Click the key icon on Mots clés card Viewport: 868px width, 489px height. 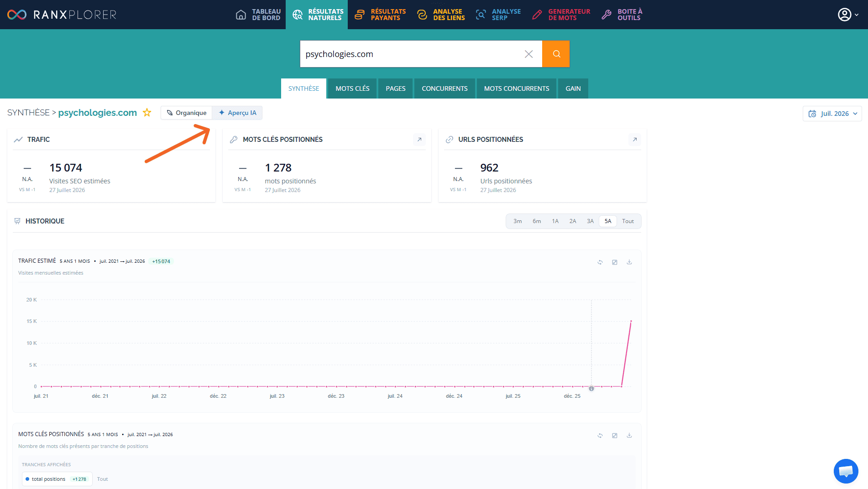234,140
